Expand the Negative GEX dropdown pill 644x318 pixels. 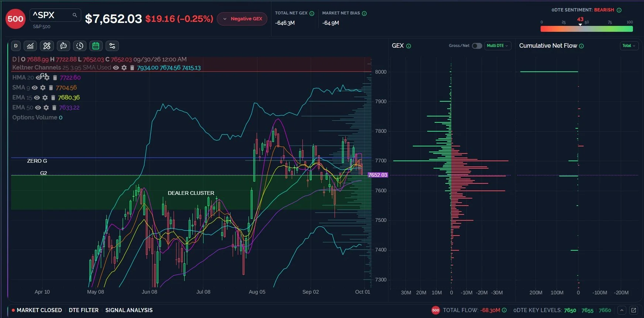click(x=242, y=19)
